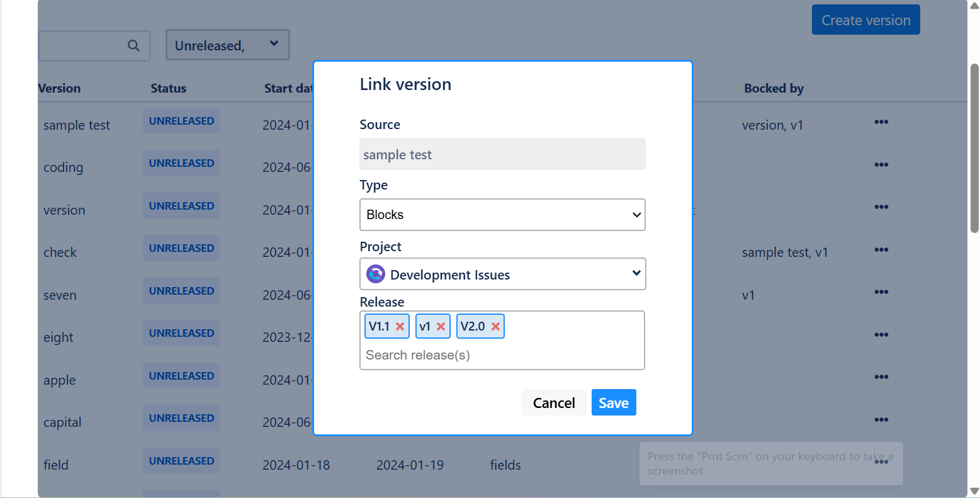This screenshot has width=980, height=498.
Task: Open more actions for sample test row
Action: pyautogui.click(x=881, y=122)
